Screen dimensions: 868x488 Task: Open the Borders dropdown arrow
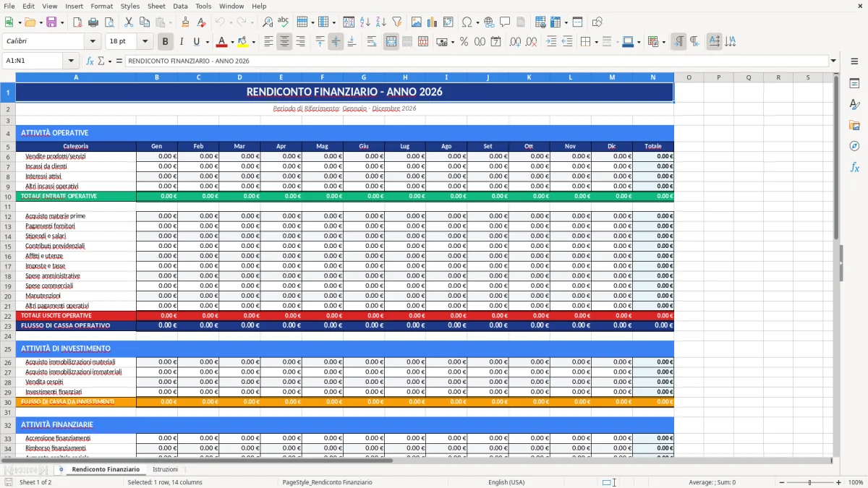pyautogui.click(x=596, y=42)
